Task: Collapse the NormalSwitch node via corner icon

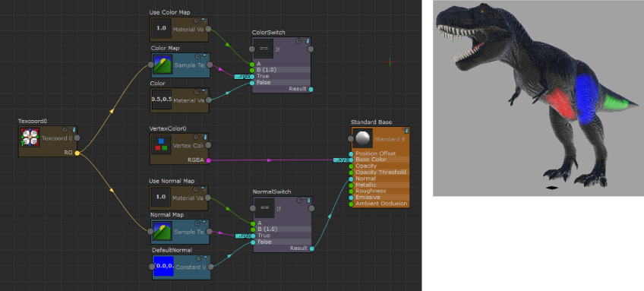Action: (x=308, y=200)
